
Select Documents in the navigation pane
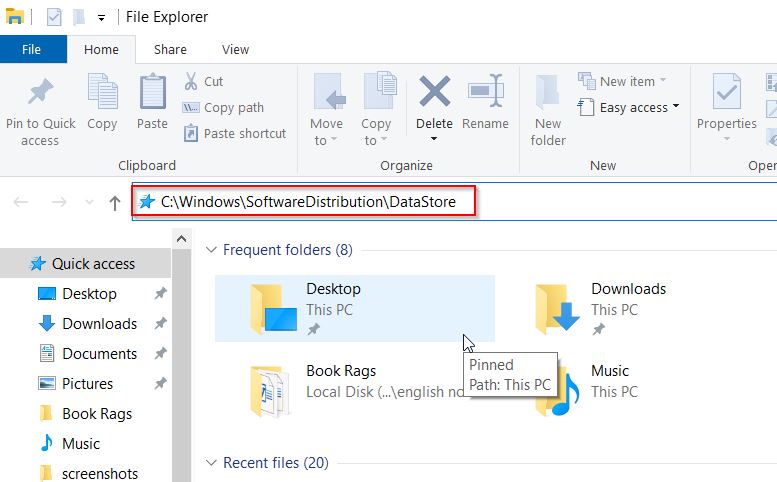pyautogui.click(x=99, y=354)
